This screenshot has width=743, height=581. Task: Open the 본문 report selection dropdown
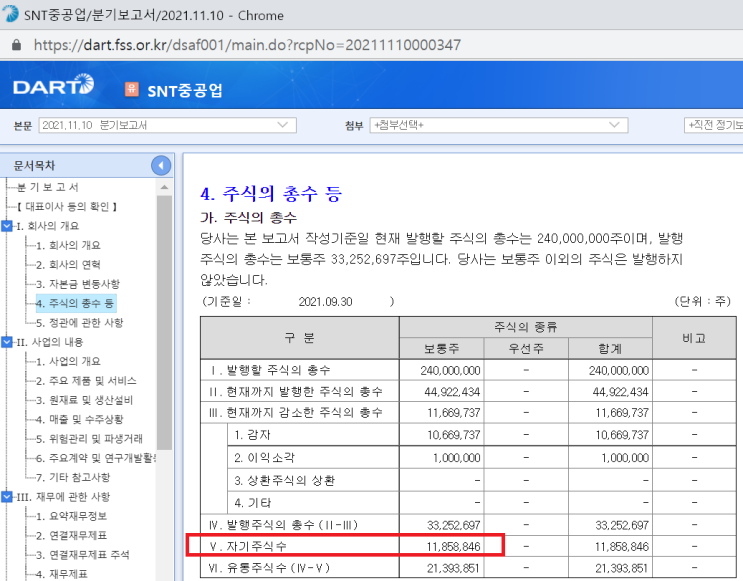[x=167, y=125]
